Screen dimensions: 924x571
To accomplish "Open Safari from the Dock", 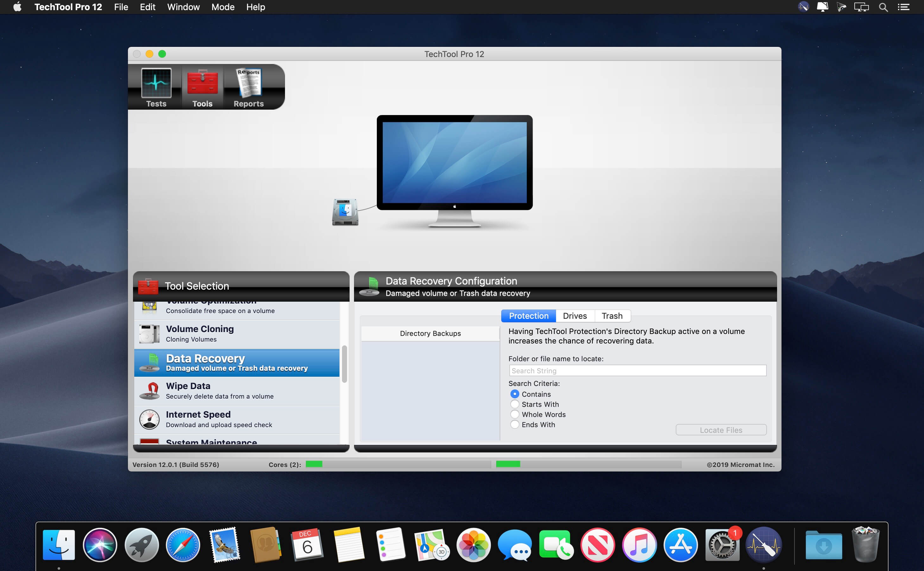I will [183, 545].
